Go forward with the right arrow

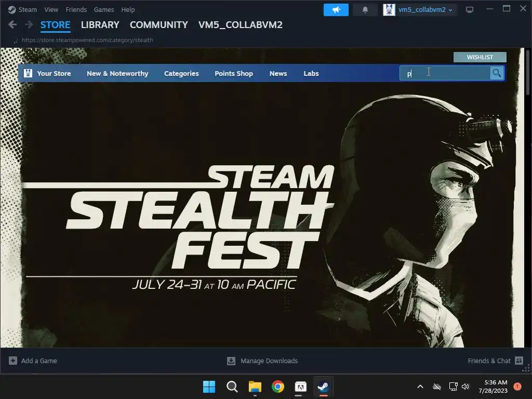click(x=29, y=24)
